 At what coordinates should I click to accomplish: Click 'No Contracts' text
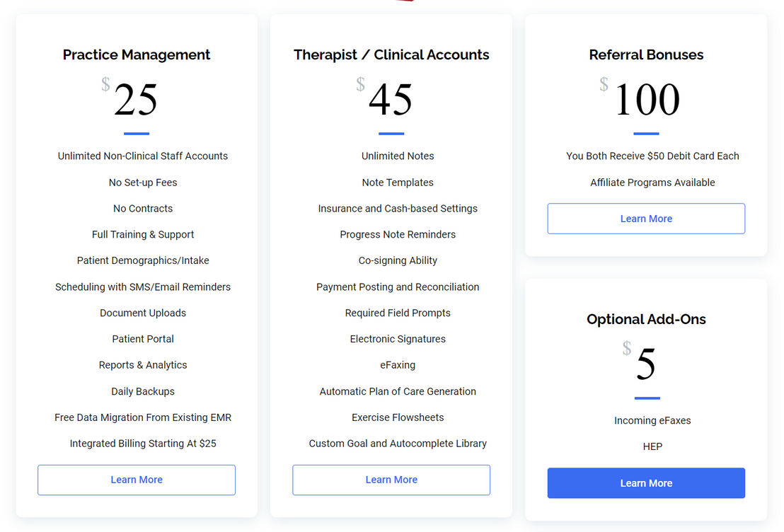(x=142, y=209)
